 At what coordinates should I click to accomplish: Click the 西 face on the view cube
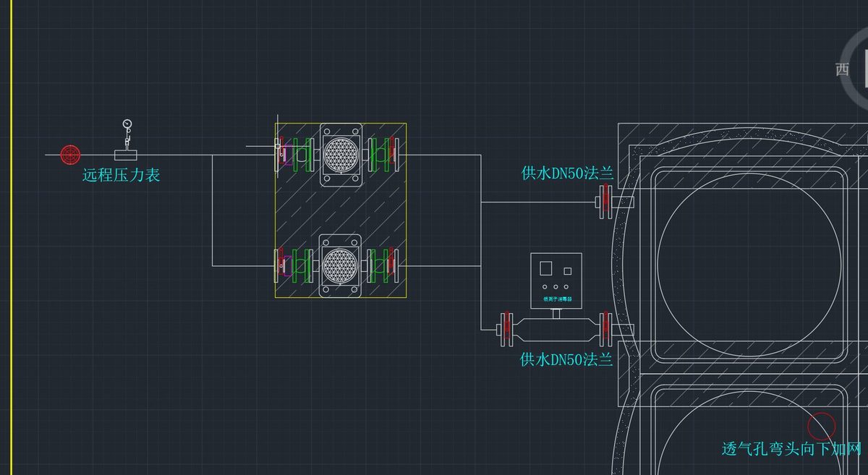tap(842, 69)
